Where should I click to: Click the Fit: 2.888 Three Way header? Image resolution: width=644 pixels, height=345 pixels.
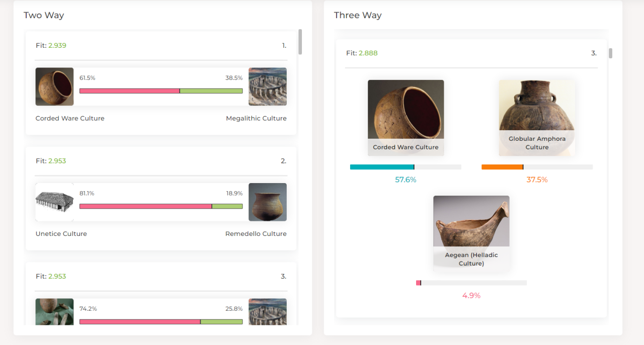(x=471, y=53)
